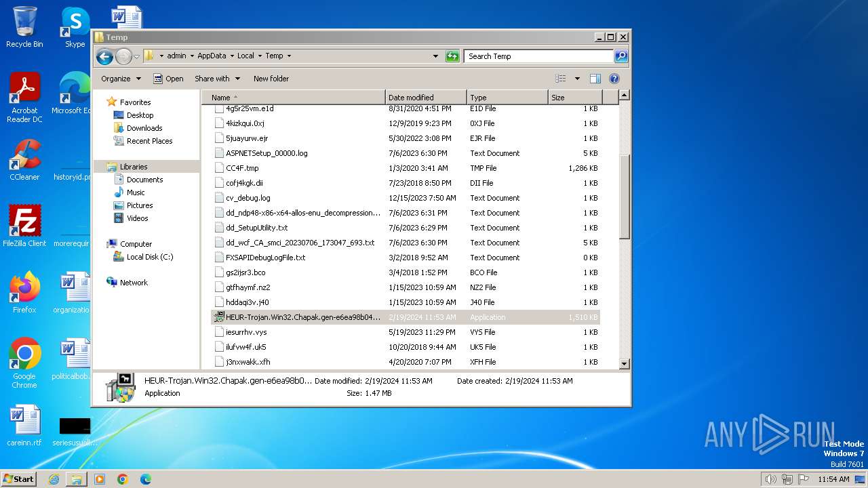This screenshot has height=488, width=868.
Task: Select Libraries in navigation pane
Action: click(x=133, y=167)
